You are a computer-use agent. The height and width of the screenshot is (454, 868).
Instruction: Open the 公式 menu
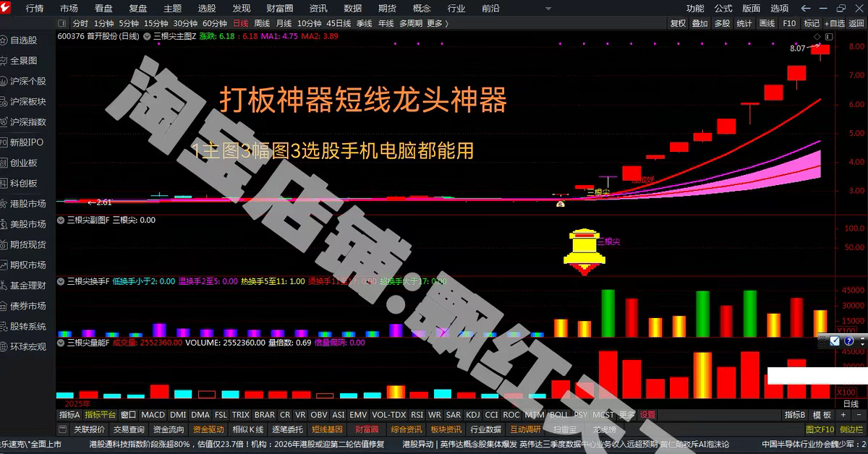click(x=723, y=9)
